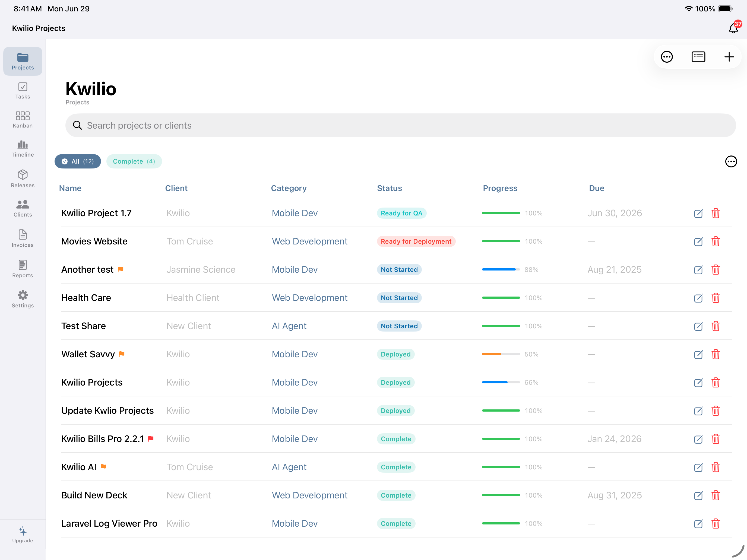This screenshot has width=747, height=560.
Task: Open the list options ellipsis beside filters
Action: click(x=731, y=161)
